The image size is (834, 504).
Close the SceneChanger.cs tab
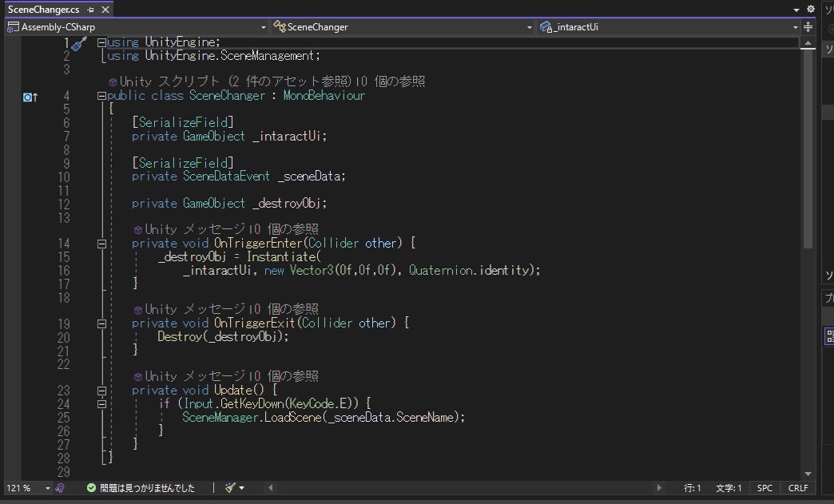tap(105, 10)
